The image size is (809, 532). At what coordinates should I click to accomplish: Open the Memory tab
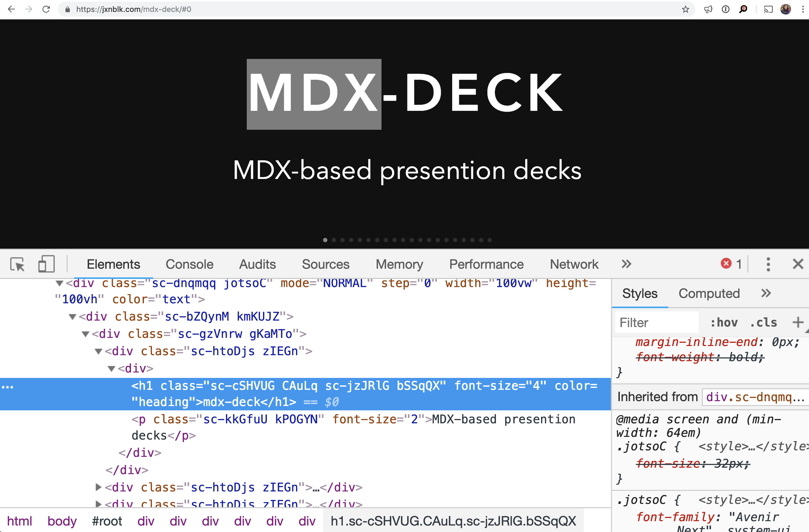coord(399,264)
